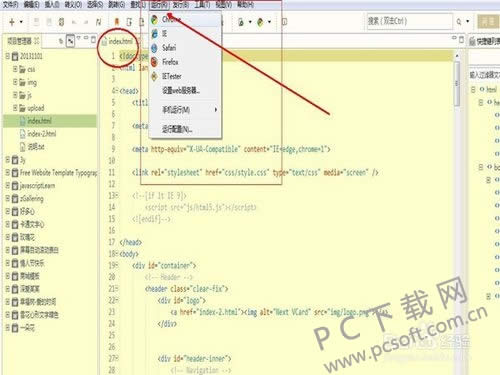Image resolution: width=500 pixels, height=375 pixels.
Task: Expand the css folder in project tree
Action: pyautogui.click(x=15, y=69)
